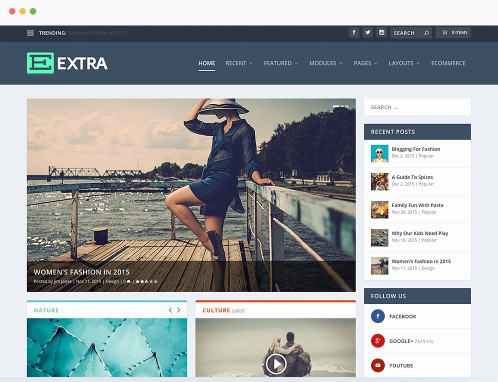
Task: Click the Women's Fashion sidebar thumbnail
Action: [x=380, y=265]
